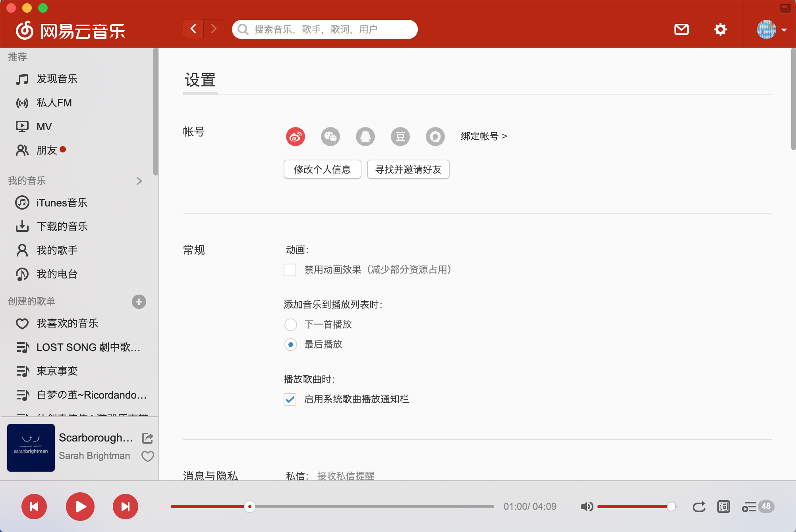This screenshot has height=532, width=796.
Task: Share the current song with share icon
Action: tap(148, 438)
